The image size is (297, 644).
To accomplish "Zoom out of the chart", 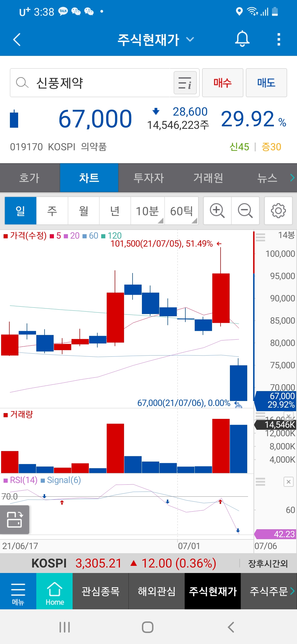I will point(245,211).
